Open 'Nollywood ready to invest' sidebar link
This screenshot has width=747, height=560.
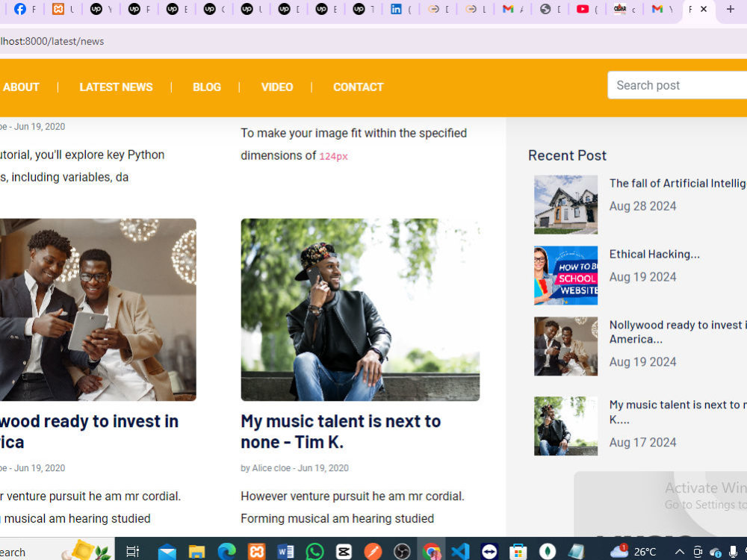point(678,332)
